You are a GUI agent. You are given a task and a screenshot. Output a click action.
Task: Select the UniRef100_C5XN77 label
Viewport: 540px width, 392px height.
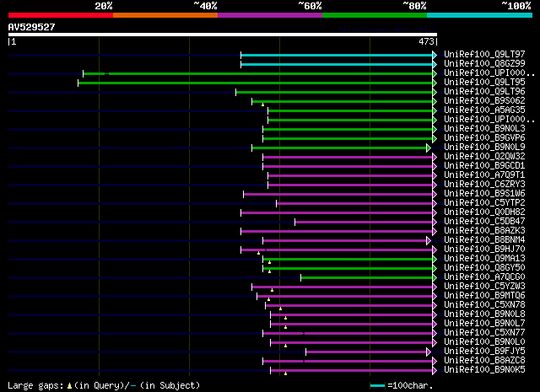click(484, 333)
